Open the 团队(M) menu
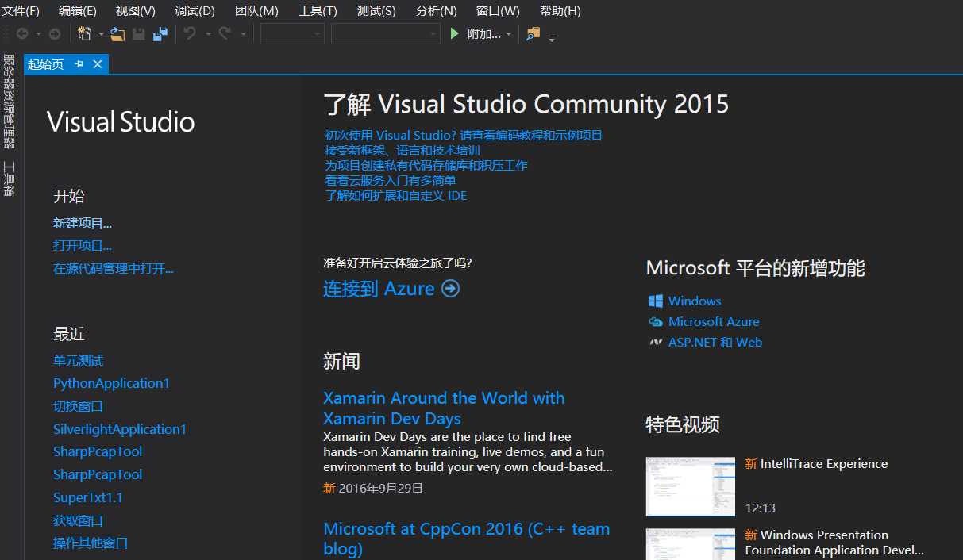The image size is (963, 560). (x=257, y=11)
